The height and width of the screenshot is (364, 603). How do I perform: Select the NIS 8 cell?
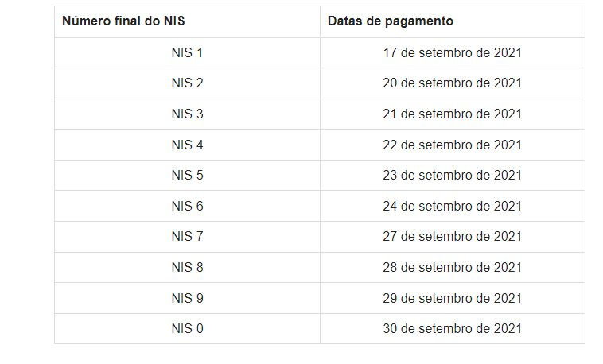tap(187, 268)
